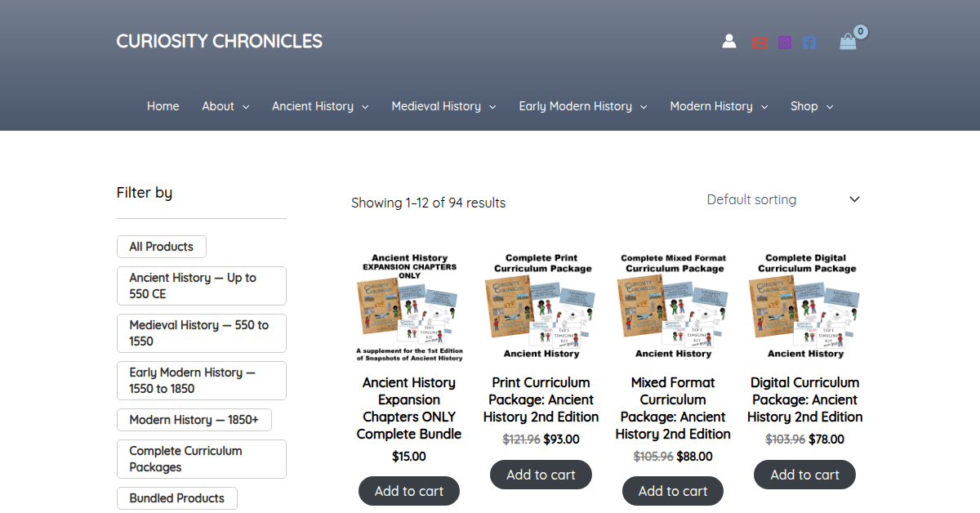Viewport: 980px width, 513px height.
Task: Expand the Ancient History nav dropdown
Action: click(365, 107)
